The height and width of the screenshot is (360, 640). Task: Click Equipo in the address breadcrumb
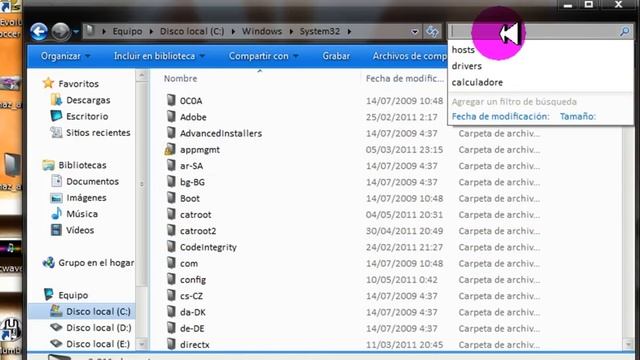[127, 31]
